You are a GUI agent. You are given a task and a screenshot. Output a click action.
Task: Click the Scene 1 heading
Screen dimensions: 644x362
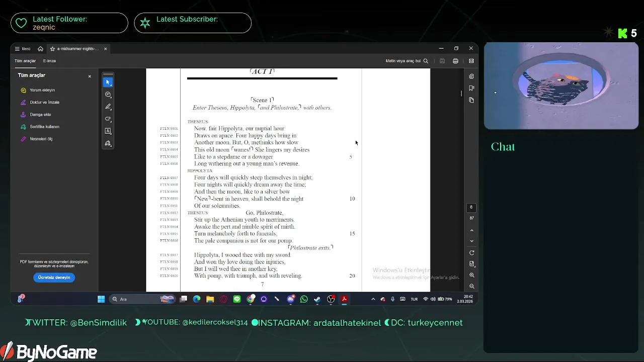coord(262,100)
